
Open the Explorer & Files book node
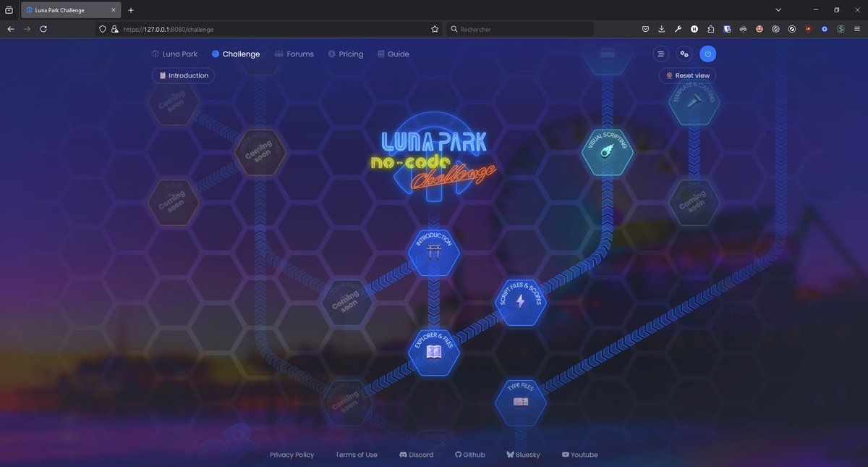434,353
